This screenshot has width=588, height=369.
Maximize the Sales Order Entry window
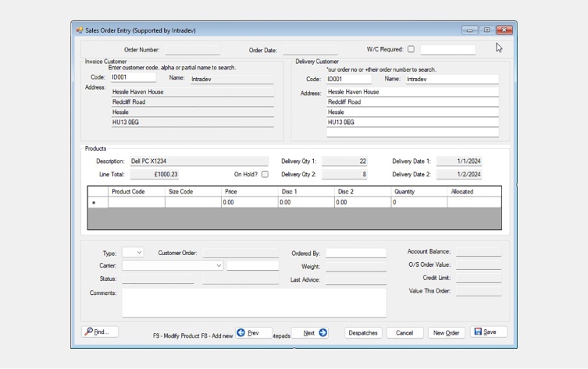pyautogui.click(x=486, y=30)
